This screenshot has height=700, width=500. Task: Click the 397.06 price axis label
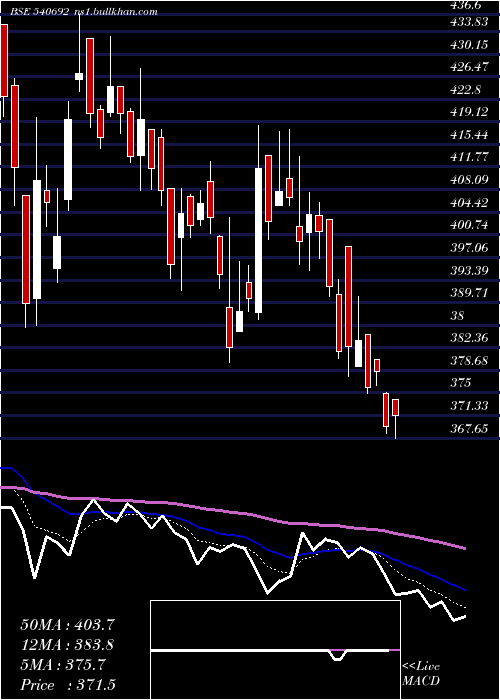(x=468, y=248)
